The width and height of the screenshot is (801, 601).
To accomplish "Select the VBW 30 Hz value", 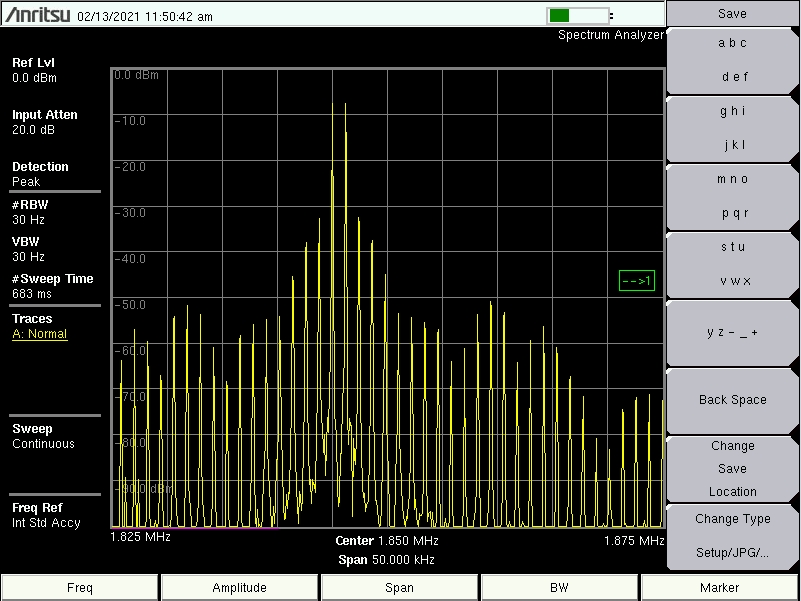I will point(28,257).
